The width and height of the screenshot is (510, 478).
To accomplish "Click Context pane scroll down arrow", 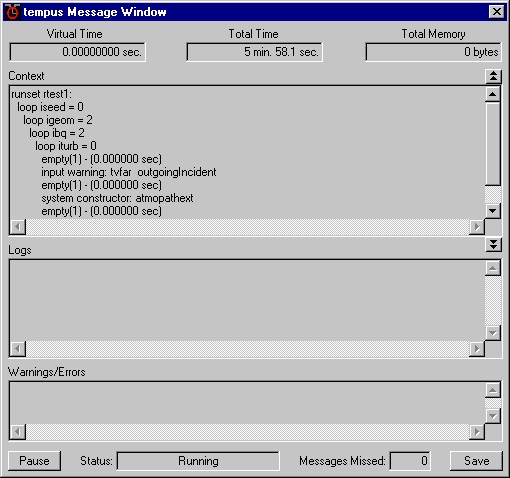I will click(493, 211).
